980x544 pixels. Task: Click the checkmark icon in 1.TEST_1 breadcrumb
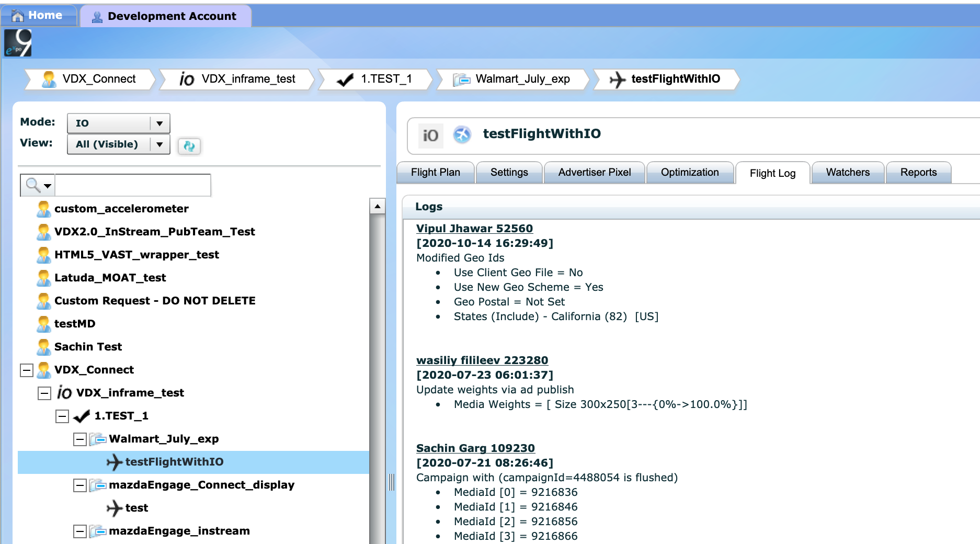345,80
